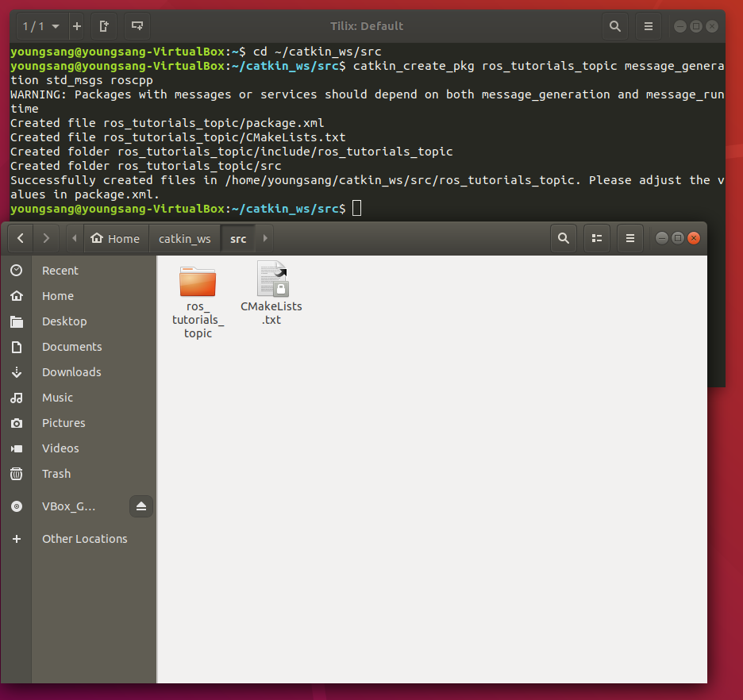Click the Tilix: Default title
This screenshot has height=700, width=743.
(368, 26)
